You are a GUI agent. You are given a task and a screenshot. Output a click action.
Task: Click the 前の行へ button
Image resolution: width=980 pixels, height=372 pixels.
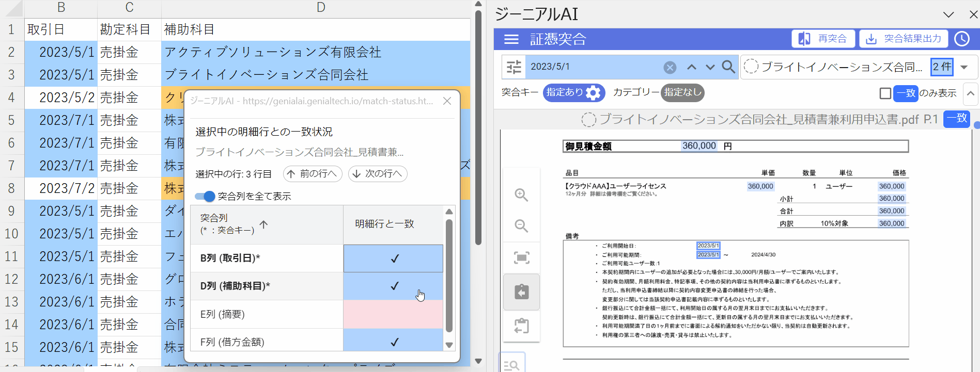[x=313, y=174]
